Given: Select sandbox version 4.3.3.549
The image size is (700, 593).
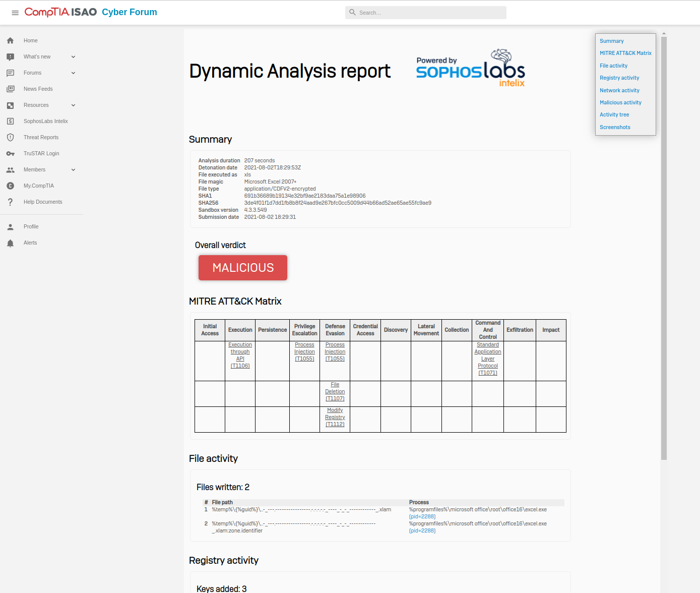Looking at the screenshot, I should pos(256,210).
